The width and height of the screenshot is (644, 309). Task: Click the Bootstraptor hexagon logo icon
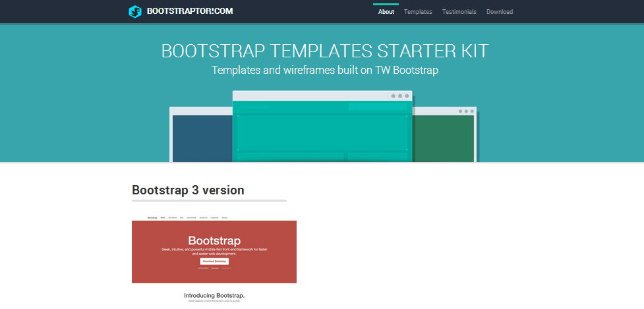point(134,11)
